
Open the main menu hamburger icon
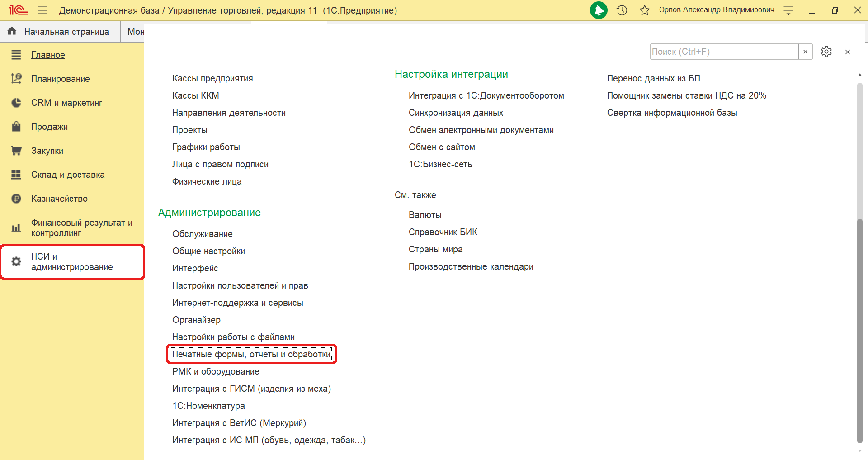pos(42,10)
